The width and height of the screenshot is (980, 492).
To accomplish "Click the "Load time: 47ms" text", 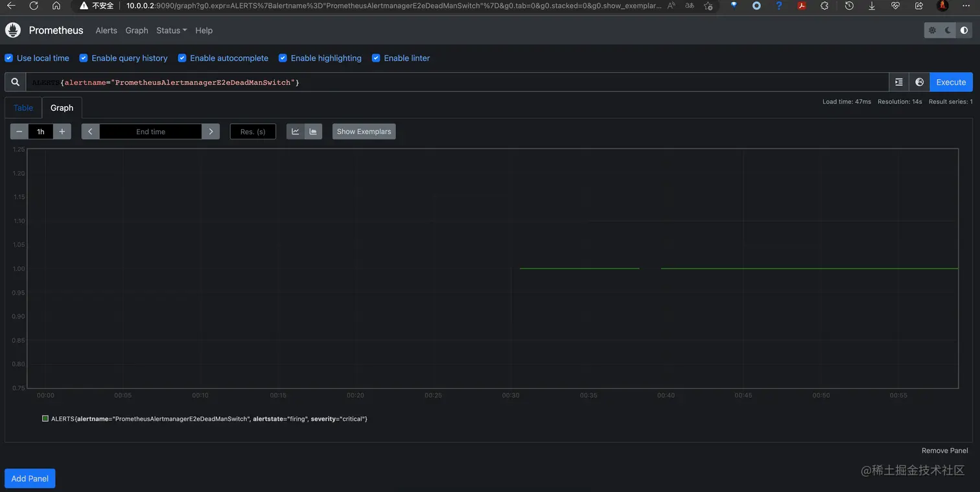I will [846, 102].
